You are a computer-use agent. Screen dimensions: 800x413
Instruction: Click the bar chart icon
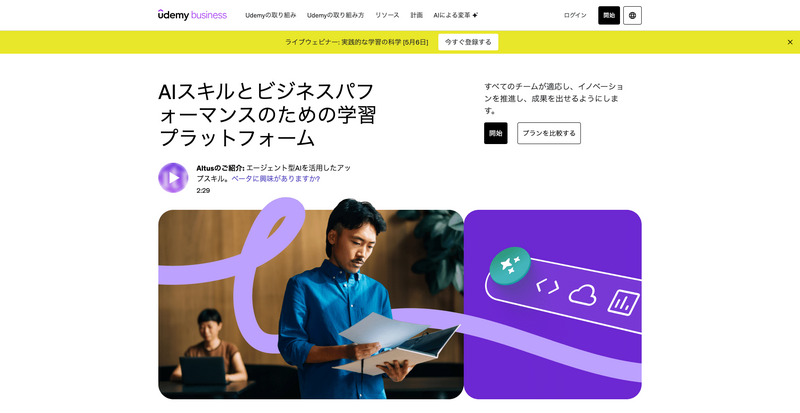[623, 302]
